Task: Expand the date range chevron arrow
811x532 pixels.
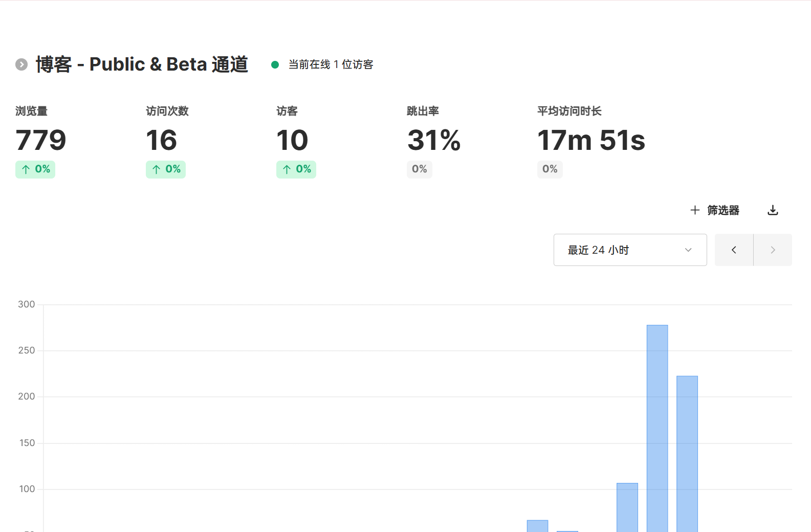Action: 688,250
